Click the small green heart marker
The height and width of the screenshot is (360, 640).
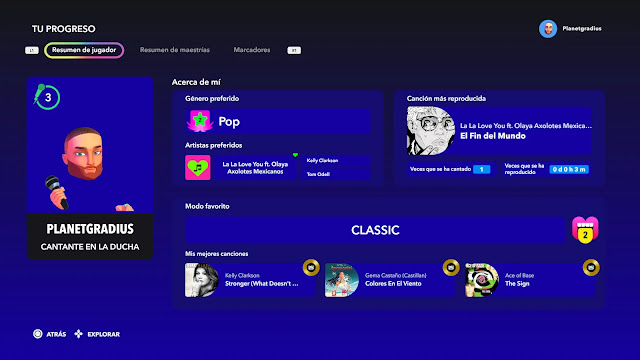pyautogui.click(x=295, y=155)
